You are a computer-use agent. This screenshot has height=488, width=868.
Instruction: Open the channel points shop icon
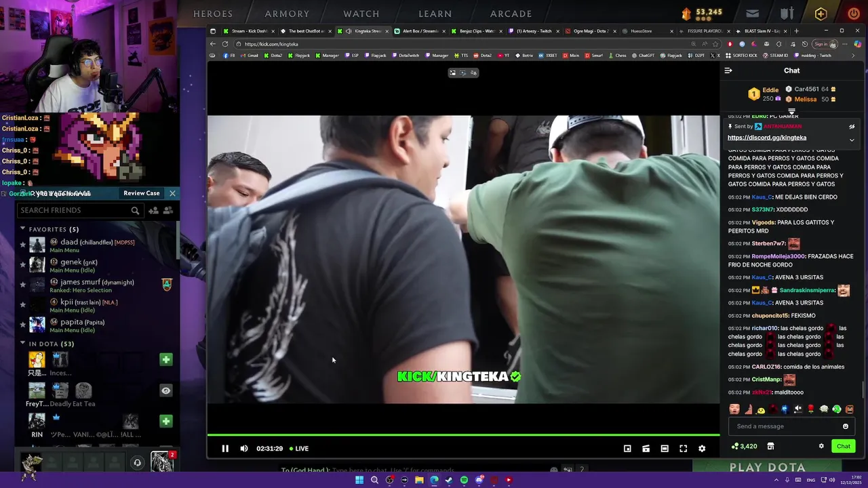coord(770,446)
